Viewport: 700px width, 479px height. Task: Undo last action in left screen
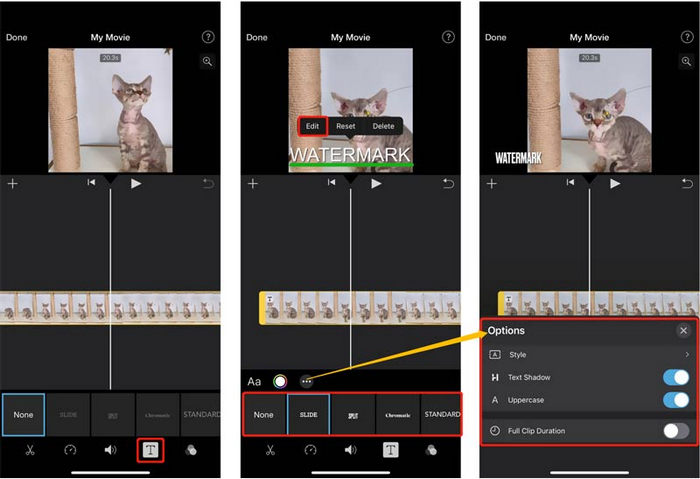pos(208,183)
